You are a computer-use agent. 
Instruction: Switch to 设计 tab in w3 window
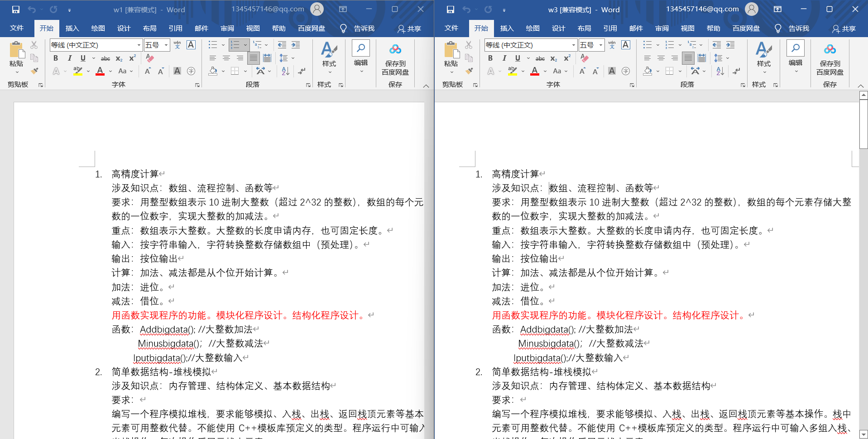(558, 28)
